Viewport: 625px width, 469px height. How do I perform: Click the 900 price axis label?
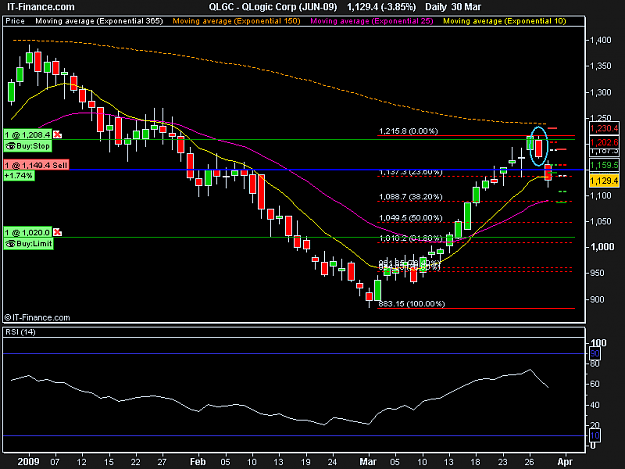[x=597, y=299]
